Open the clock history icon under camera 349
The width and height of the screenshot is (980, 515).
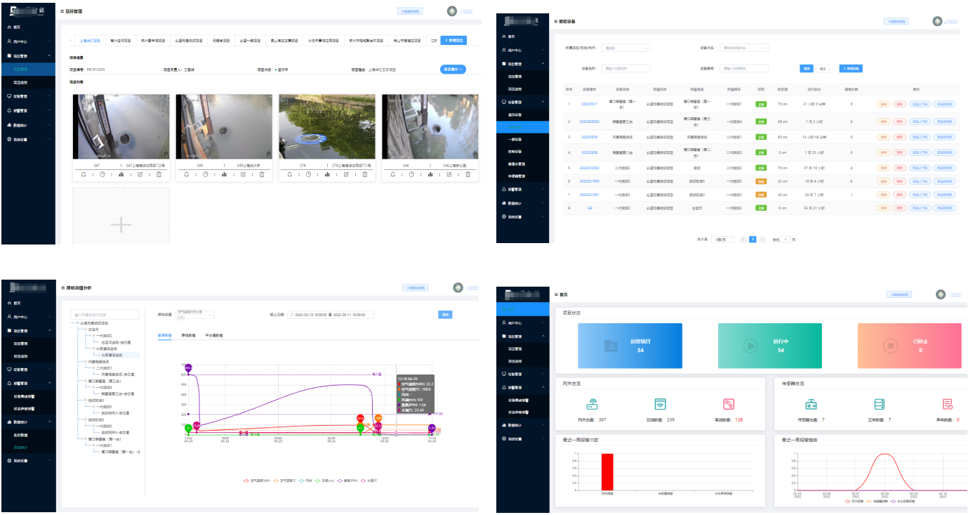pyautogui.click(x=206, y=174)
